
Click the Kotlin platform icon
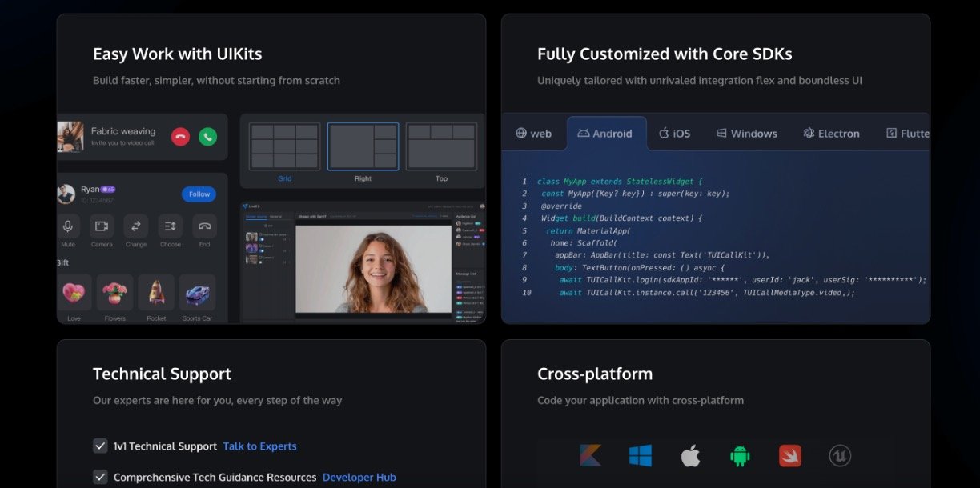click(590, 456)
